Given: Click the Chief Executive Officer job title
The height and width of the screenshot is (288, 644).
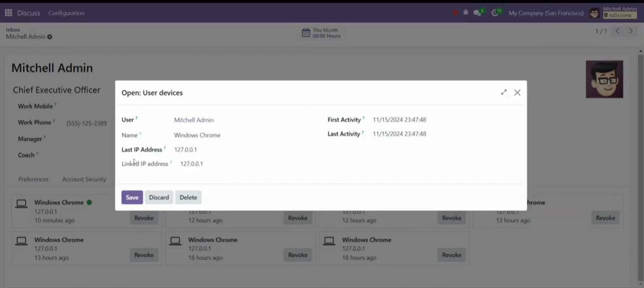Looking at the screenshot, I should [56, 90].
